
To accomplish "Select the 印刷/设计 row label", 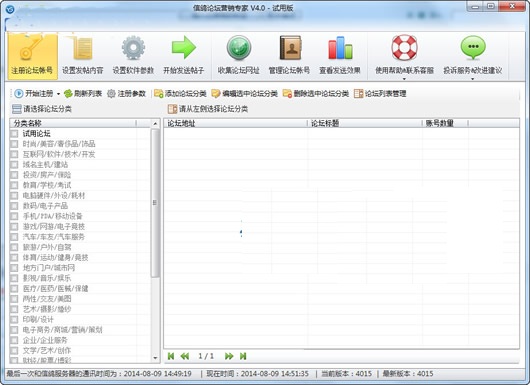I will pos(38,319).
